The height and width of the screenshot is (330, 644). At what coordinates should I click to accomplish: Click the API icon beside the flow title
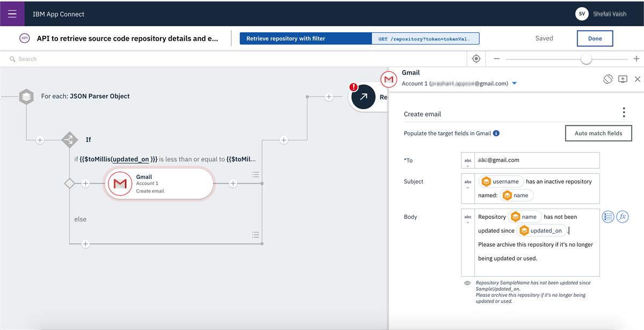click(x=25, y=38)
